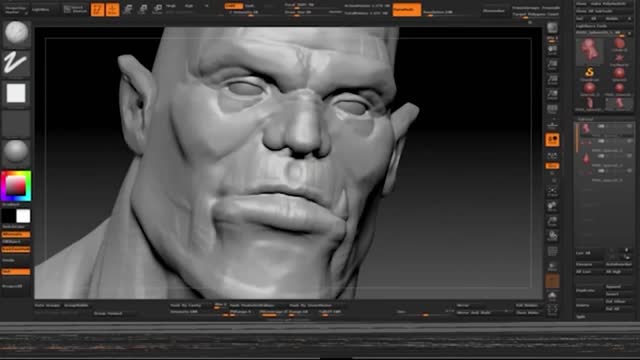Enable the Mrgb paint mode

click(171, 6)
